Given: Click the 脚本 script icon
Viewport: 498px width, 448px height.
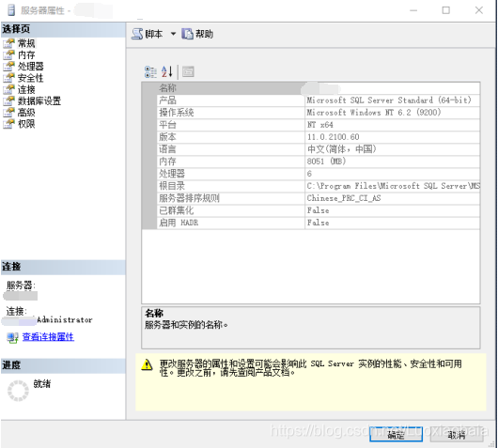Looking at the screenshot, I should pos(137,34).
